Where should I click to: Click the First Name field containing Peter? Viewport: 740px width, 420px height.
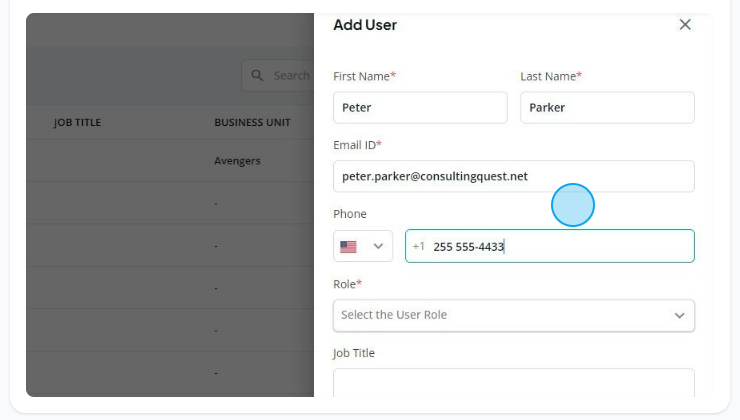(420, 108)
